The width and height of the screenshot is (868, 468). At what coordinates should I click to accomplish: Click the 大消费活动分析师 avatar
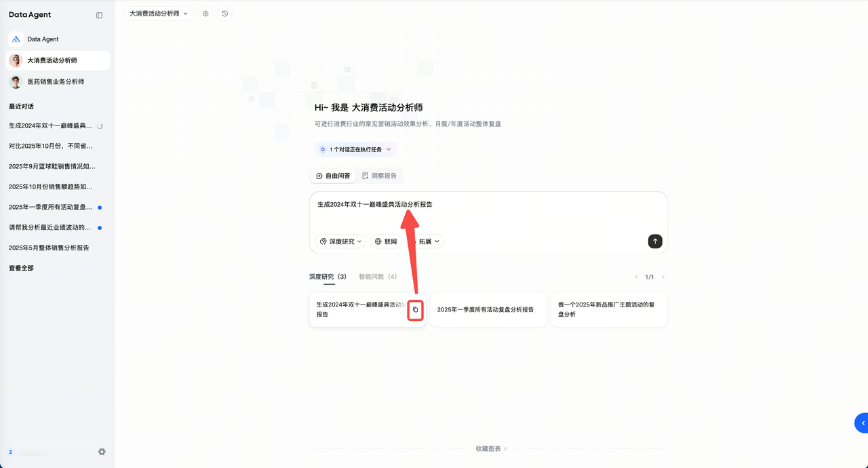[x=16, y=60]
